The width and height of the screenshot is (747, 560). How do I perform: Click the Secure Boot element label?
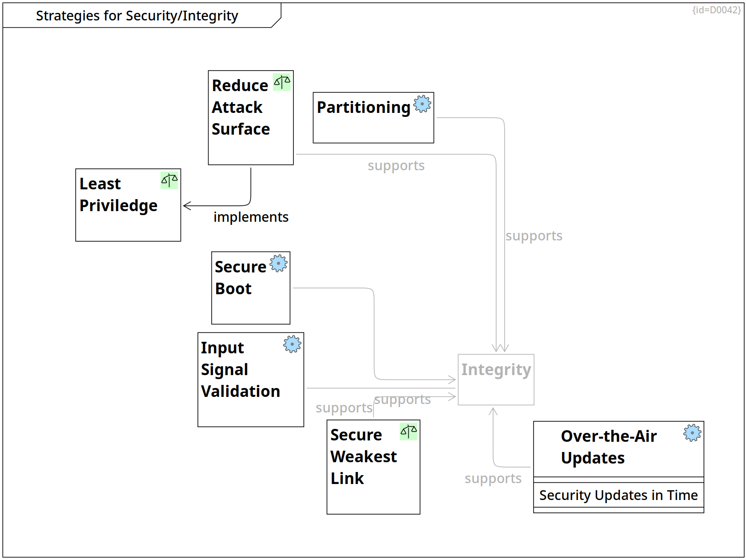coord(240,278)
